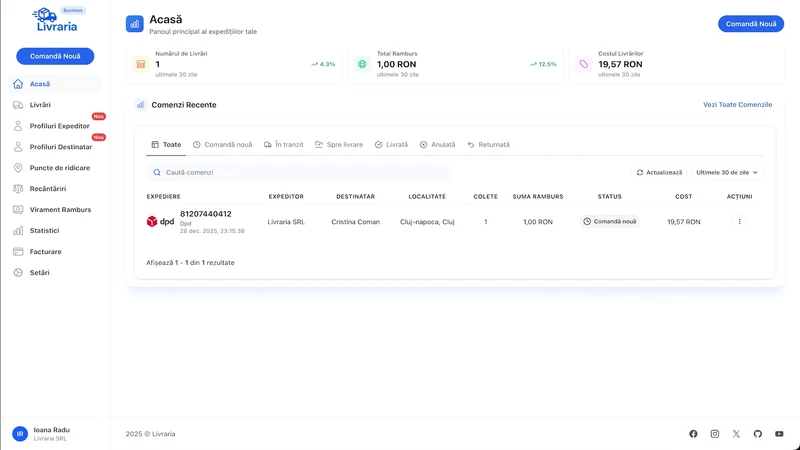Click the EXPEDIERE column header
Screen dimensions: 800x450
163,196
